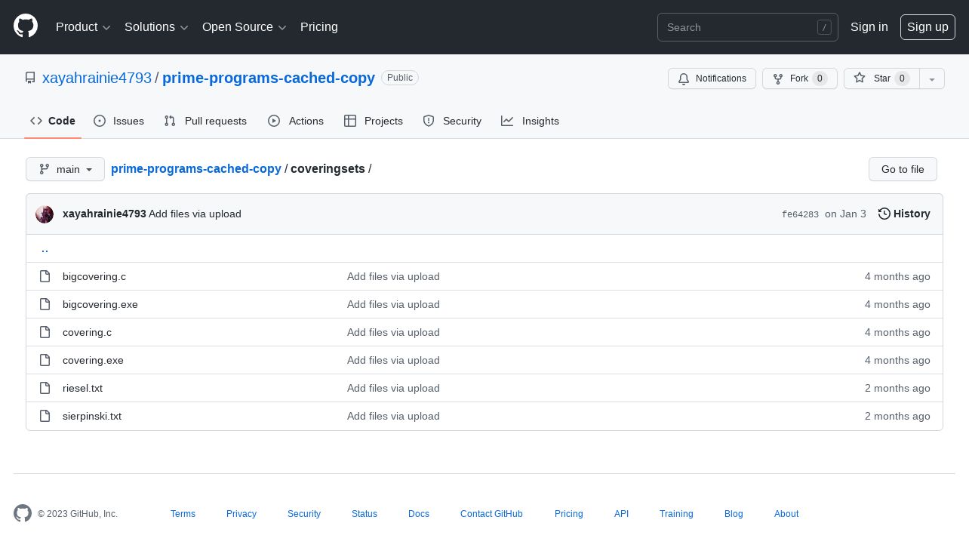Image resolution: width=969 pixels, height=560 pixels.
Task: Click the Go to file button
Action: 903,169
